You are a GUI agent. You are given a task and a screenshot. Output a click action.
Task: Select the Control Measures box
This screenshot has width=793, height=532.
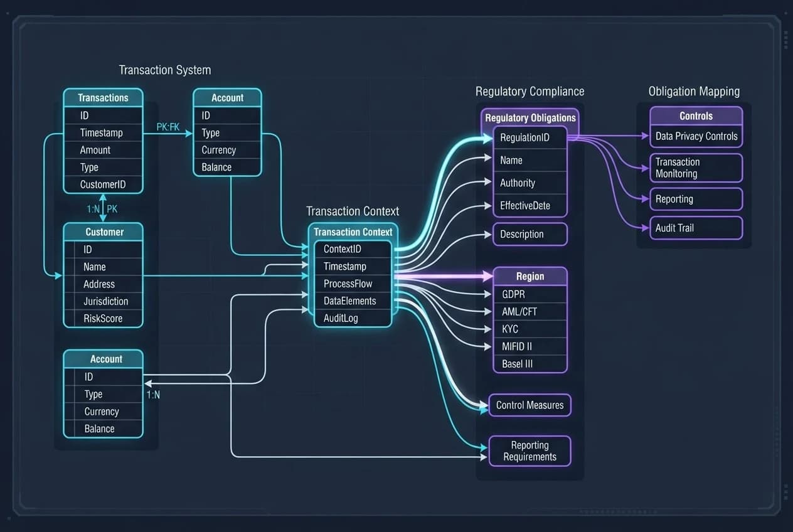click(x=530, y=405)
